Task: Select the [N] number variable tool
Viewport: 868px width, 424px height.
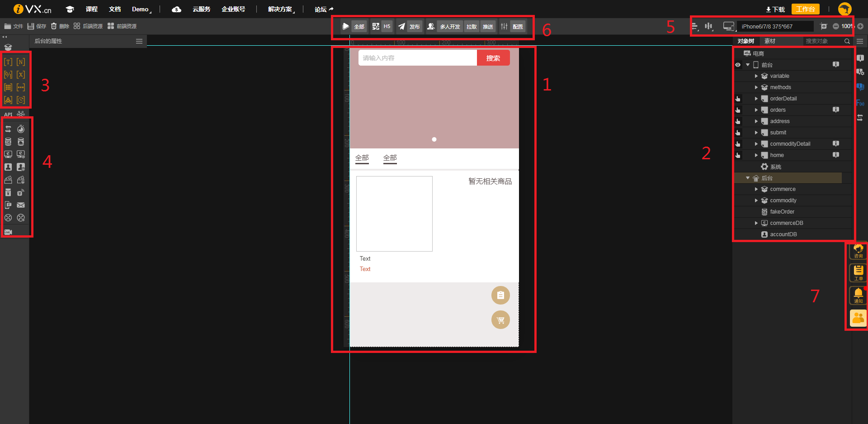Action: tap(21, 62)
